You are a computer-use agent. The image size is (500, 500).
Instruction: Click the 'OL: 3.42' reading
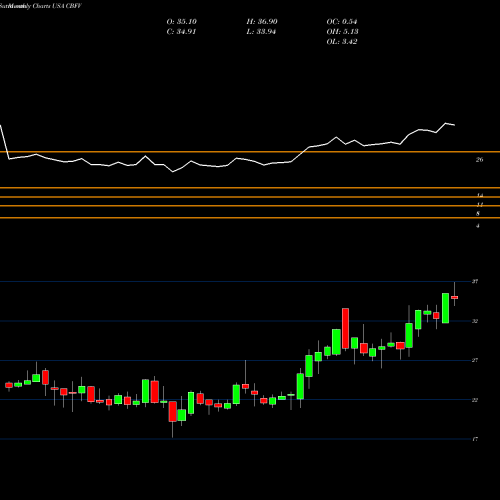coord(342,42)
